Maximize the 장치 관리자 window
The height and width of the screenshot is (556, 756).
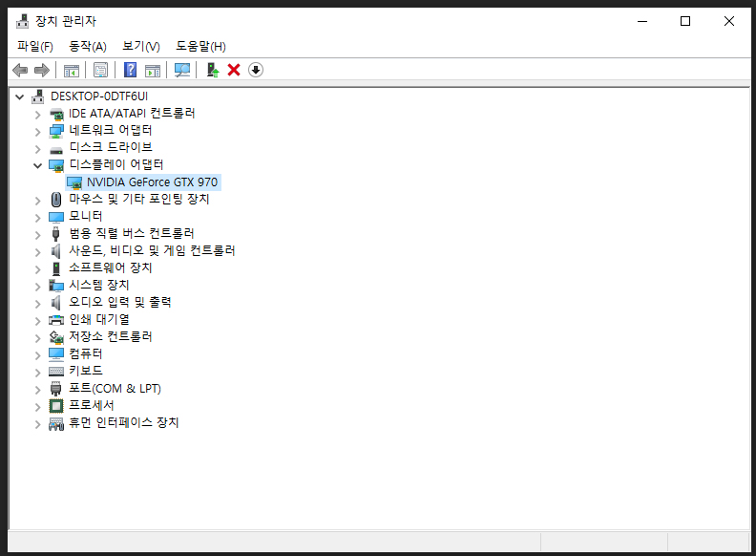coord(685,21)
